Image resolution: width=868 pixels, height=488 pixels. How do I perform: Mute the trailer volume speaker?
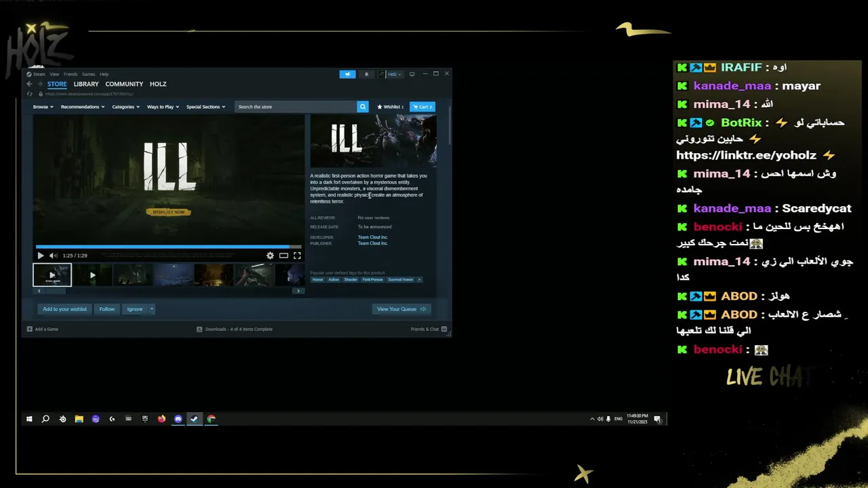pyautogui.click(x=54, y=256)
